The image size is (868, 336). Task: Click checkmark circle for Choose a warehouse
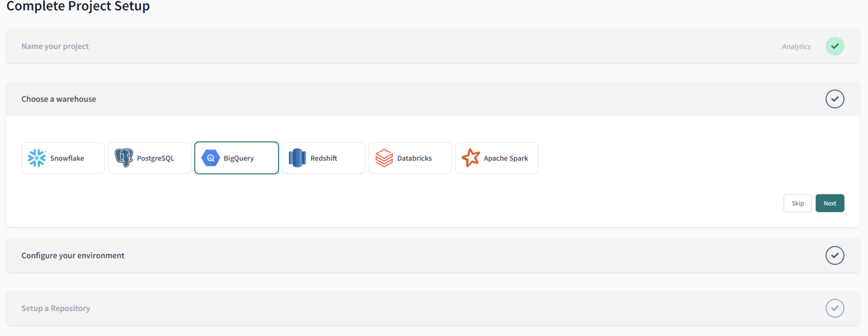[x=835, y=99]
